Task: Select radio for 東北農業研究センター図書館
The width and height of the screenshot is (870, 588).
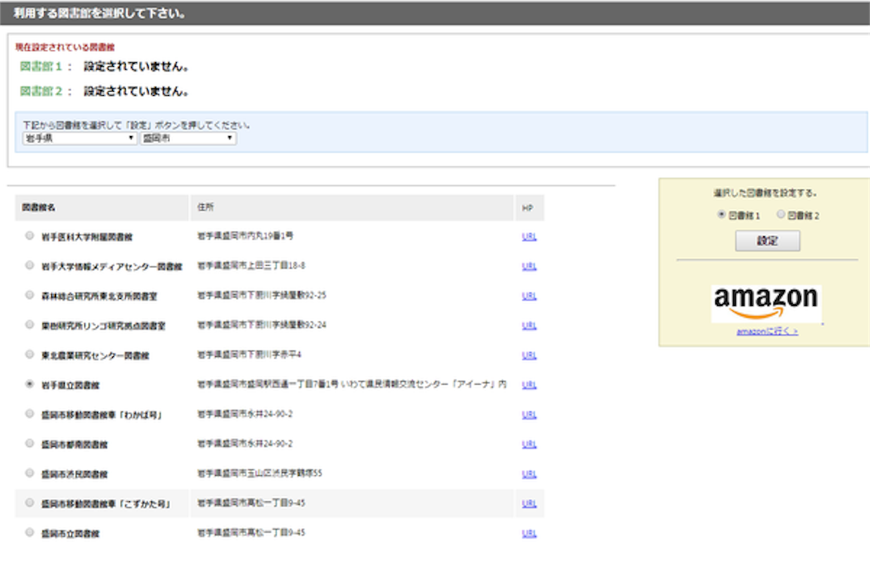Action: (x=30, y=354)
